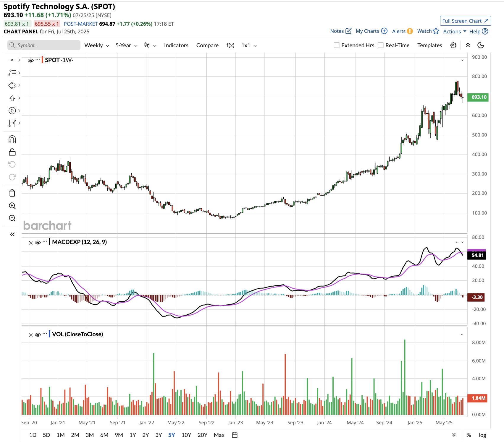
Task: Click the undo arrow in sidebar
Action: pos(12,164)
